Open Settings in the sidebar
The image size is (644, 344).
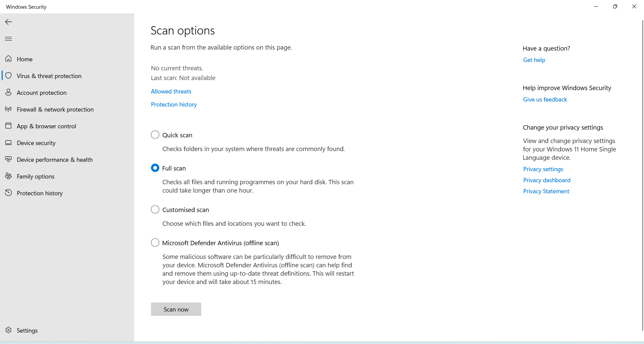tap(27, 331)
